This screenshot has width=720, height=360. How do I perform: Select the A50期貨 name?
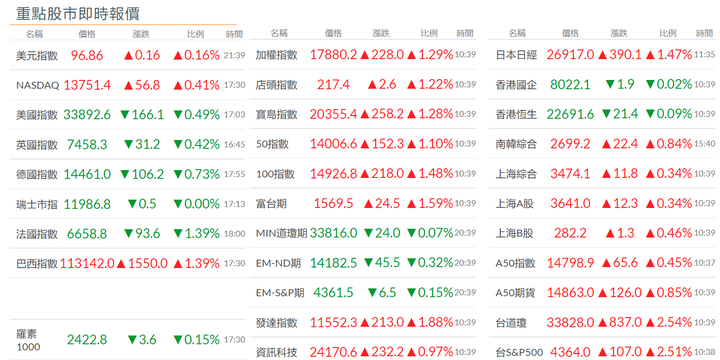point(515,292)
